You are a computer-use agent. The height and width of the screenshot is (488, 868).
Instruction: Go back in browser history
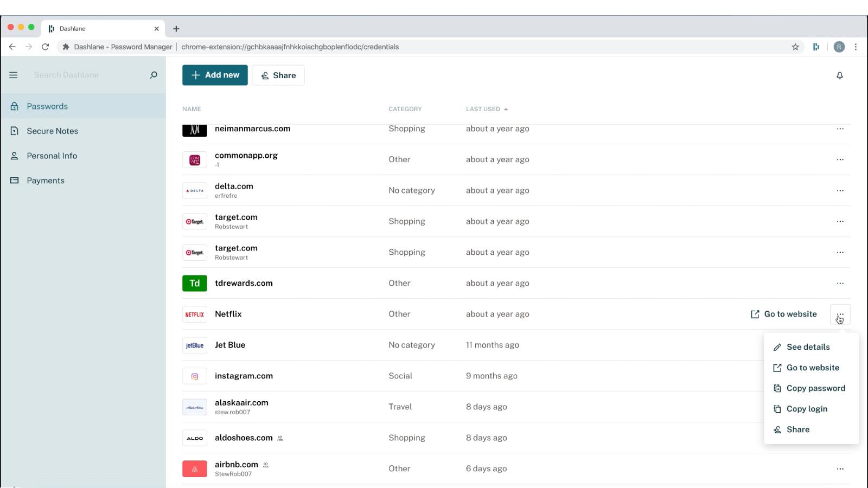pos(12,47)
